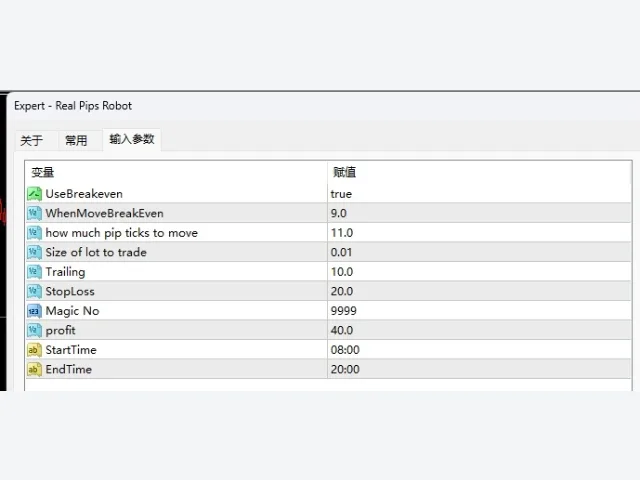This screenshot has width=640, height=480.
Task: Select the Trailing variable name
Action: (x=65, y=272)
